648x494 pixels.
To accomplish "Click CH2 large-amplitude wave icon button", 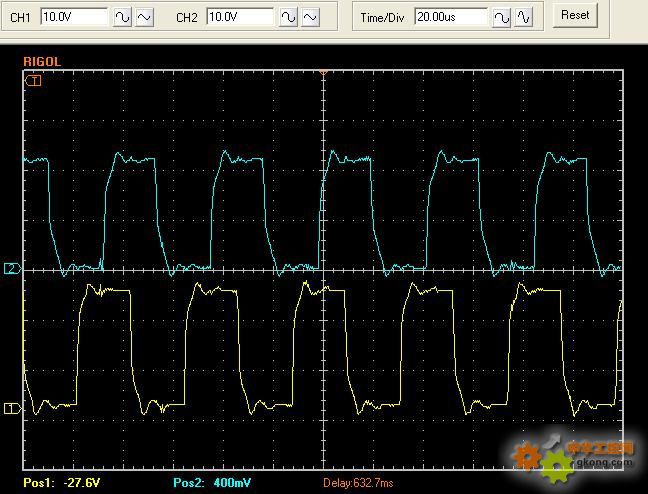I will tap(288, 17).
